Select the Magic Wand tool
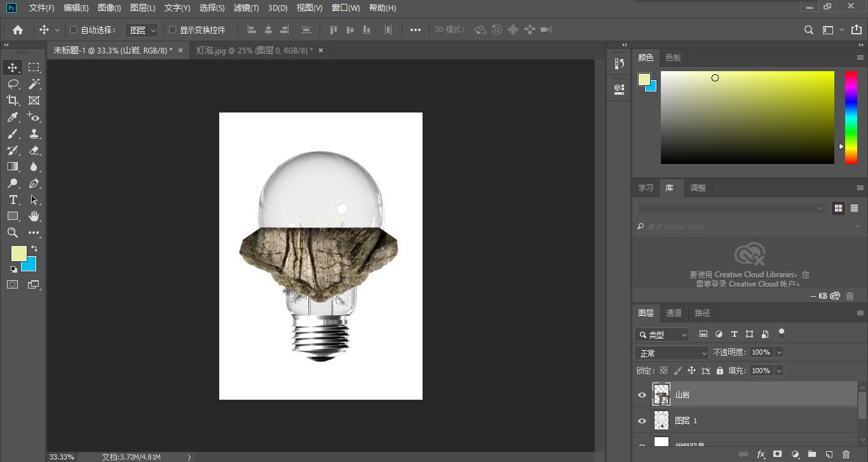 pyautogui.click(x=34, y=84)
